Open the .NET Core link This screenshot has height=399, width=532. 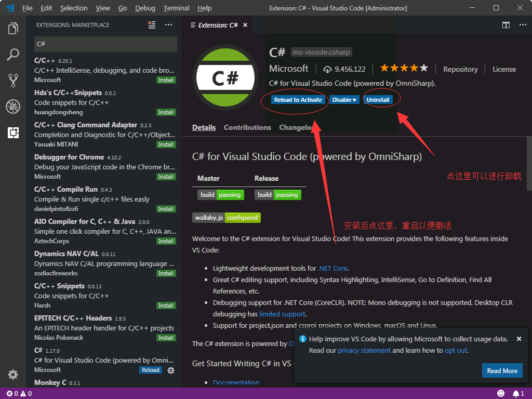(x=332, y=269)
